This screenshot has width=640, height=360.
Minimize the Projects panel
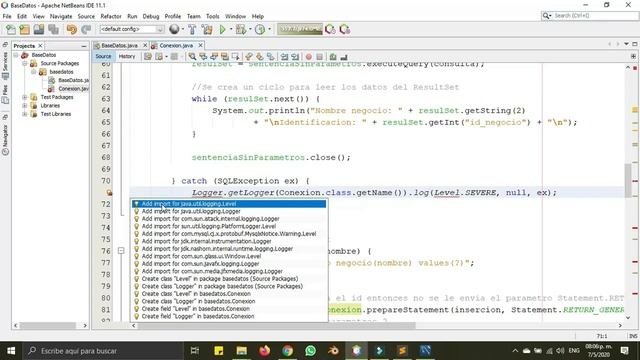pyautogui.click(x=84, y=46)
